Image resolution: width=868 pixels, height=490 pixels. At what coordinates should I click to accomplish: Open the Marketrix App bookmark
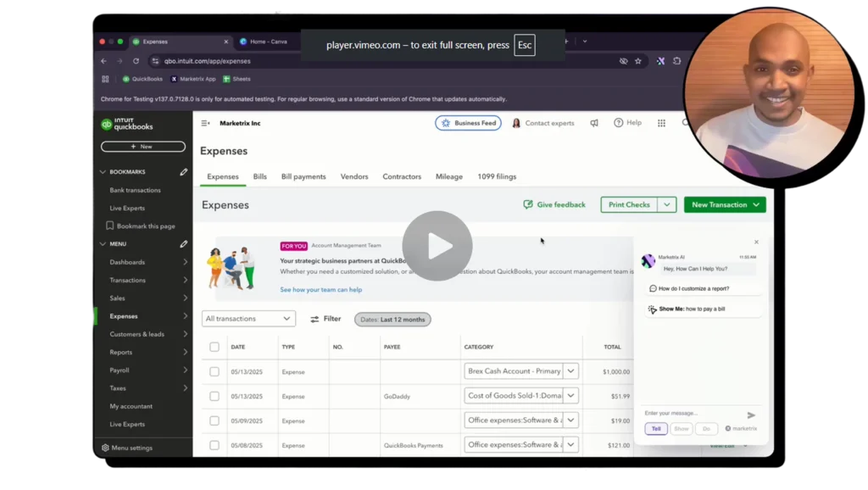click(x=193, y=79)
